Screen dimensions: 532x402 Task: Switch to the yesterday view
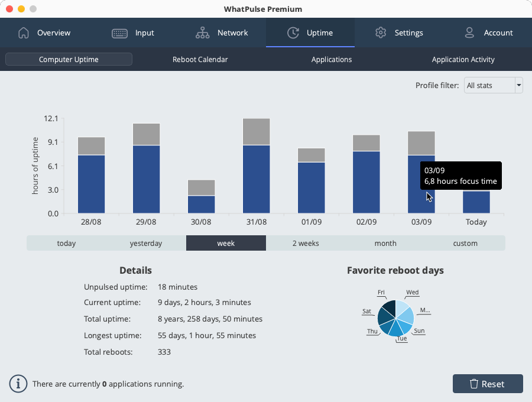[x=145, y=243]
